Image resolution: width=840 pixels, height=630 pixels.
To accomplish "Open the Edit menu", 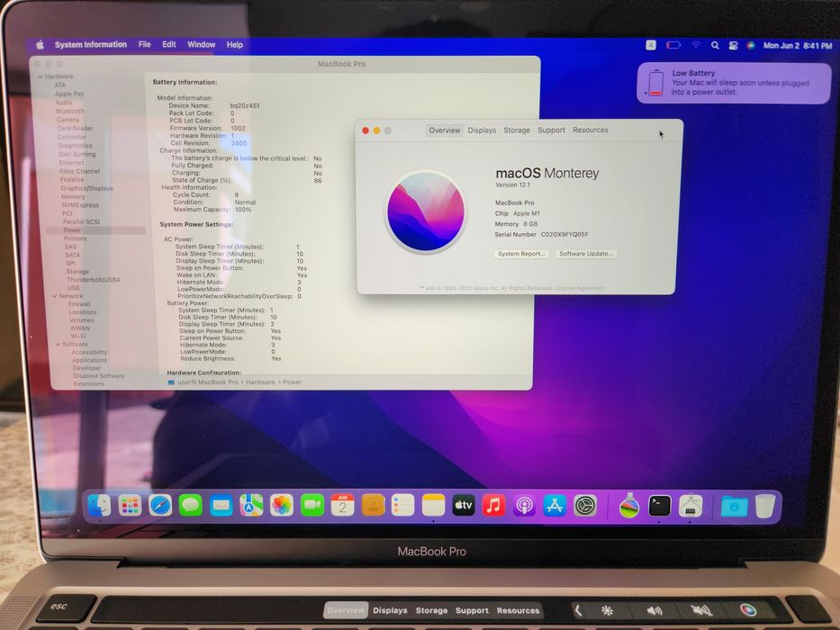I will point(169,44).
